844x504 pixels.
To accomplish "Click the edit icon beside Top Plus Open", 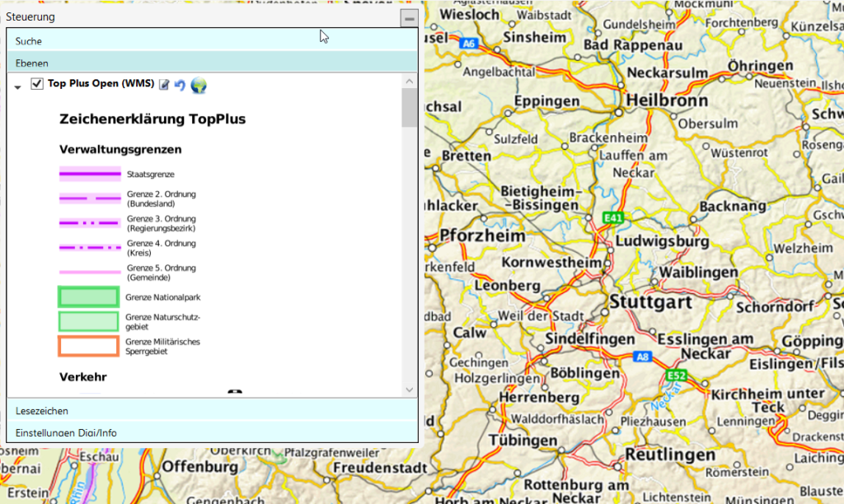I will (x=164, y=85).
